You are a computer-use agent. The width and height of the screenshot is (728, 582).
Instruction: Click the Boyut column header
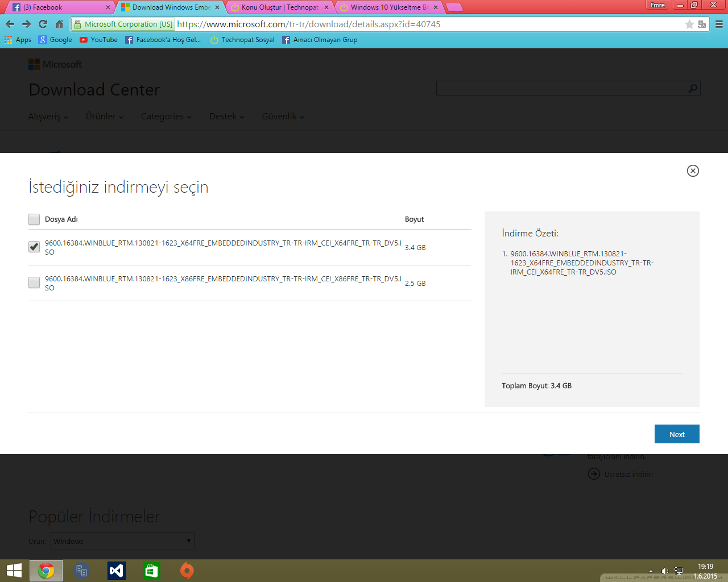[x=415, y=219]
